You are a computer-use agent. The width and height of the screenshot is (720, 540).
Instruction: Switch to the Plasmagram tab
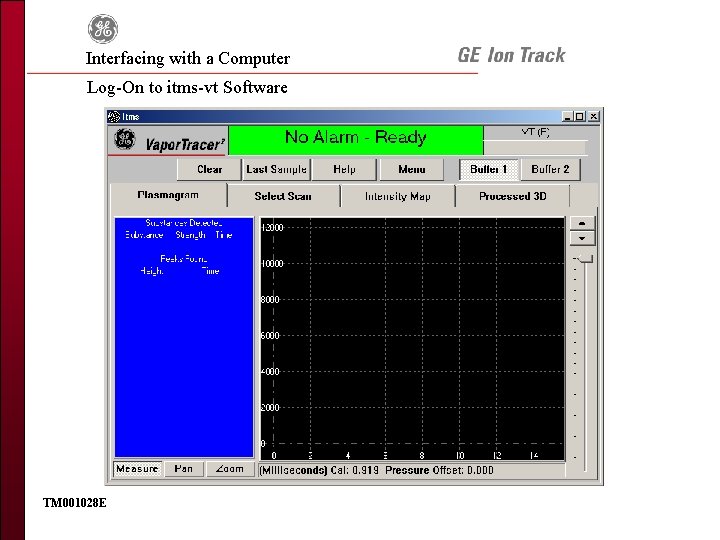(x=168, y=195)
